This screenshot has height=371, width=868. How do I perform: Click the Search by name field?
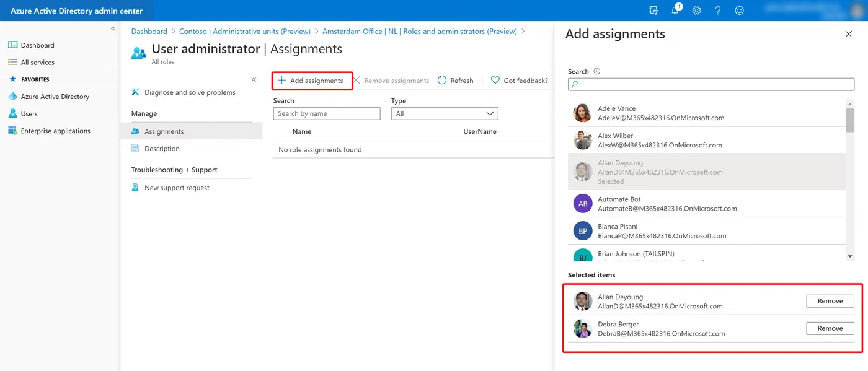(x=327, y=113)
